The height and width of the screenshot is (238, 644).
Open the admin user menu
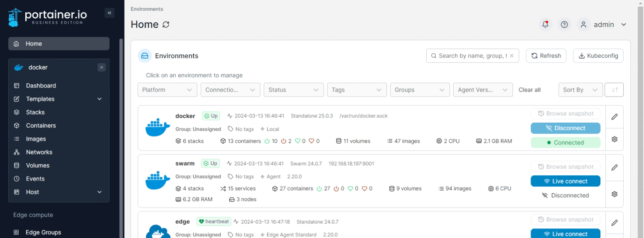[x=603, y=25]
